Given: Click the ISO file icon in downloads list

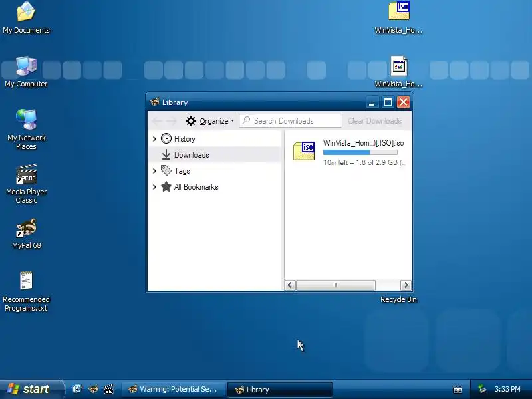Looking at the screenshot, I should pos(304,151).
